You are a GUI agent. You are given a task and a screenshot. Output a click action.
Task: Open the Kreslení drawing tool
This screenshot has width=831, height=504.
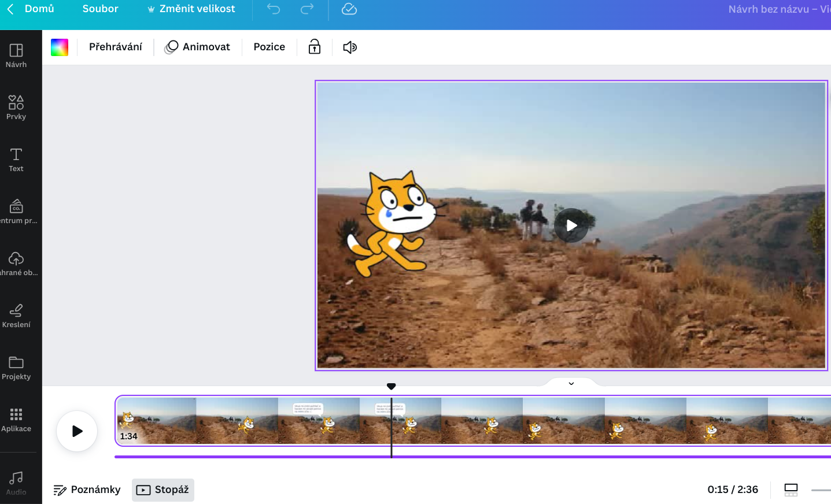(x=16, y=316)
